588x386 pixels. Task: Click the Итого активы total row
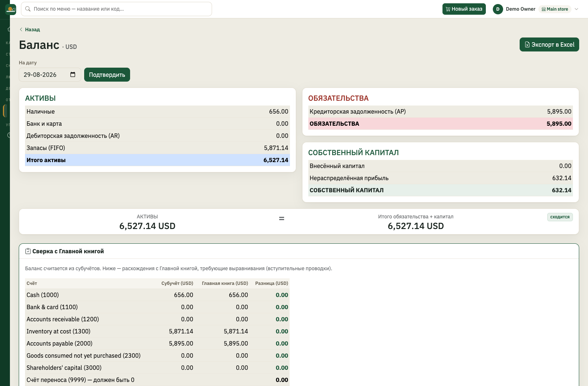[157, 160]
